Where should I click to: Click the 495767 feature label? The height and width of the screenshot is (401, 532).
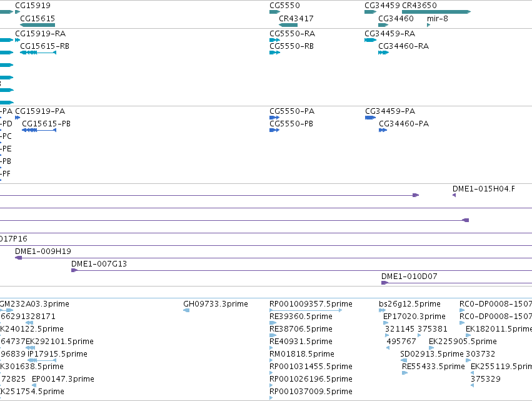click(x=401, y=342)
